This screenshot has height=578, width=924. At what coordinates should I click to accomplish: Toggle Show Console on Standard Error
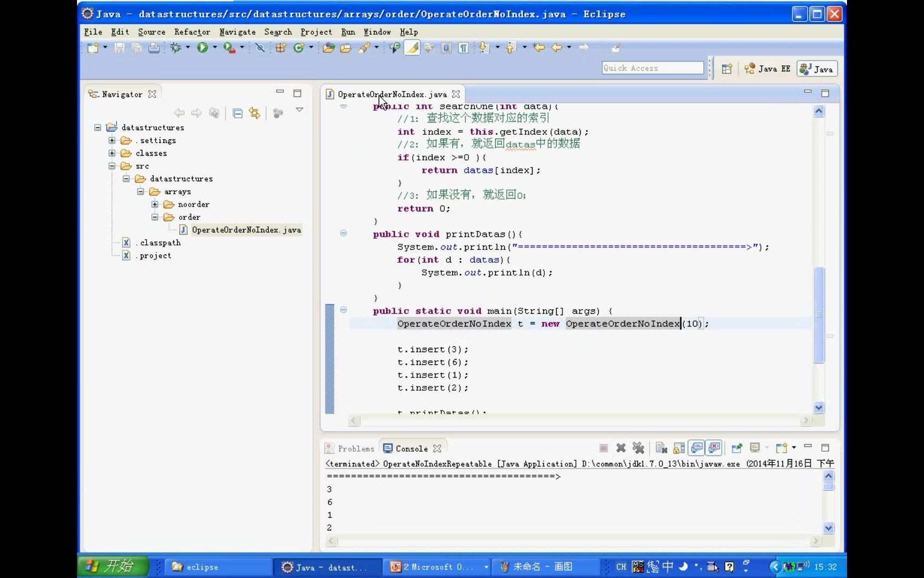[x=714, y=448]
